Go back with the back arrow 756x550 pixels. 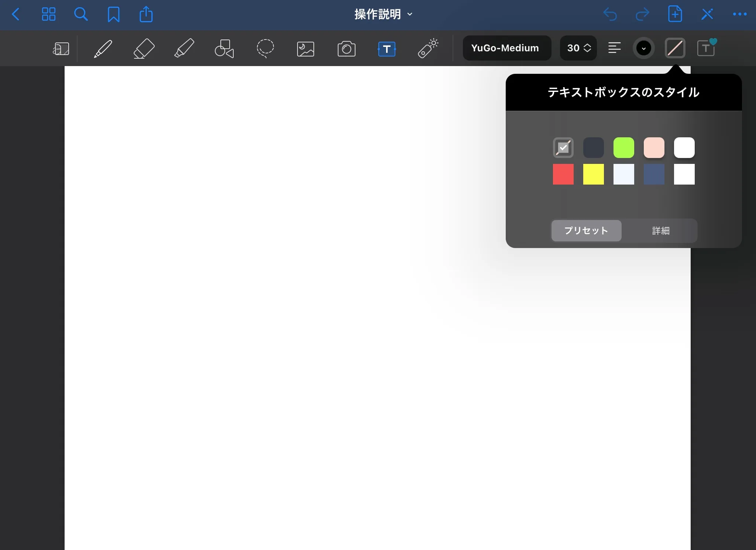pos(16,14)
